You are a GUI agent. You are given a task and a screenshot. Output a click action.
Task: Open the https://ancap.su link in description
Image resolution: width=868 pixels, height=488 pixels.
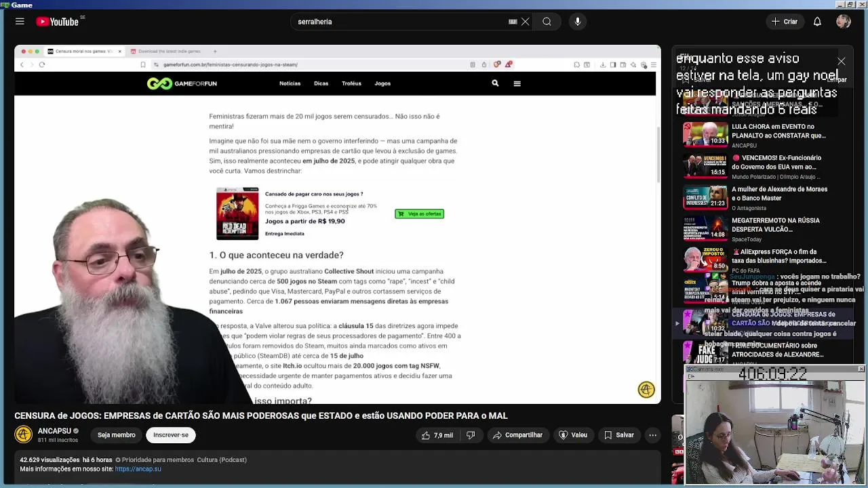tap(138, 469)
